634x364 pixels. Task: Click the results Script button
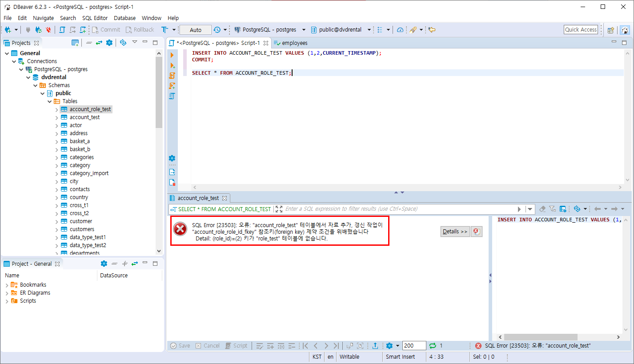pos(236,346)
